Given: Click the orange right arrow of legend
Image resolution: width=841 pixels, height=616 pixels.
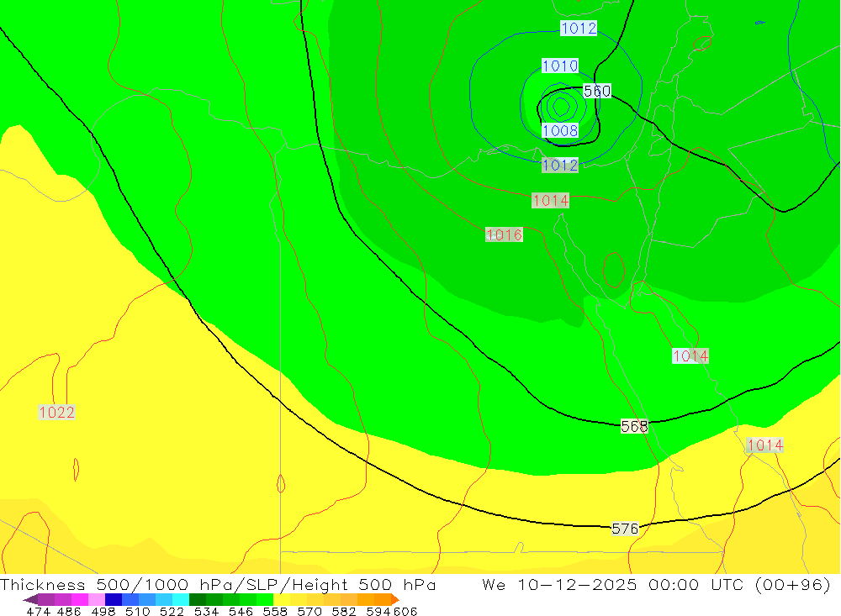Looking at the screenshot, I should pos(395,599).
